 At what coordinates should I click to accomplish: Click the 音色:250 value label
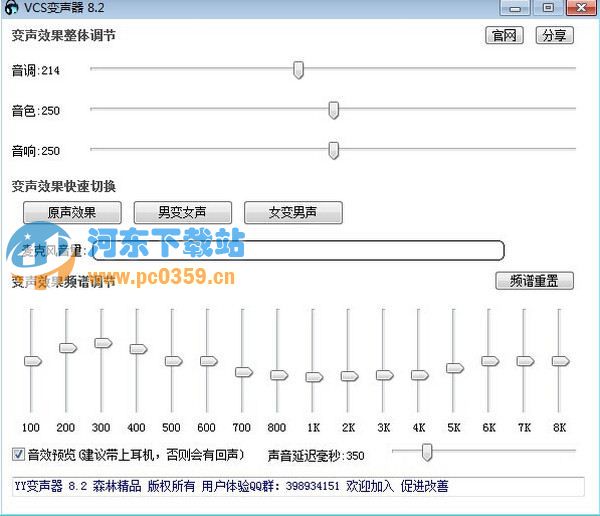[36, 111]
